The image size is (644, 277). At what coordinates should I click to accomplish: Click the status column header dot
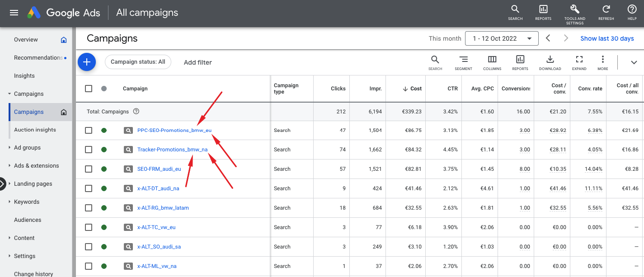click(104, 89)
